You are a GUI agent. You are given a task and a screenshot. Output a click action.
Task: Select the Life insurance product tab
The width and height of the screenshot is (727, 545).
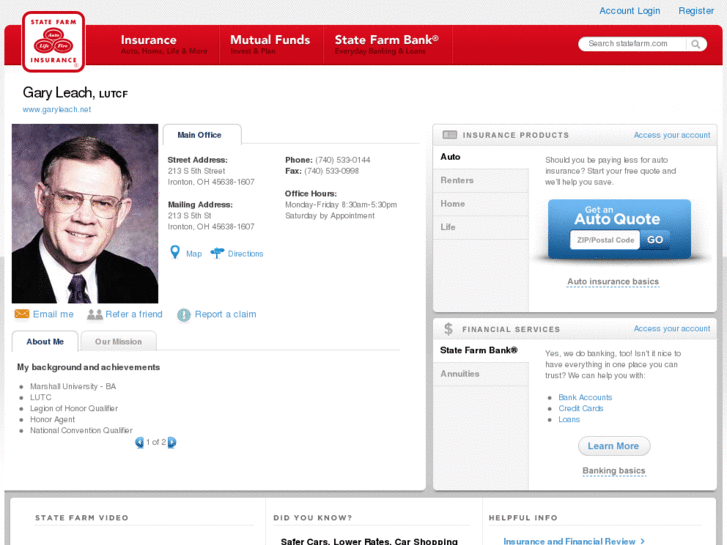click(481, 227)
